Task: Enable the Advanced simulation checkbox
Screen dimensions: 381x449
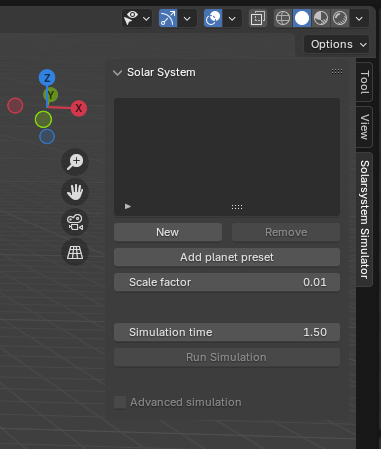Action: point(120,402)
